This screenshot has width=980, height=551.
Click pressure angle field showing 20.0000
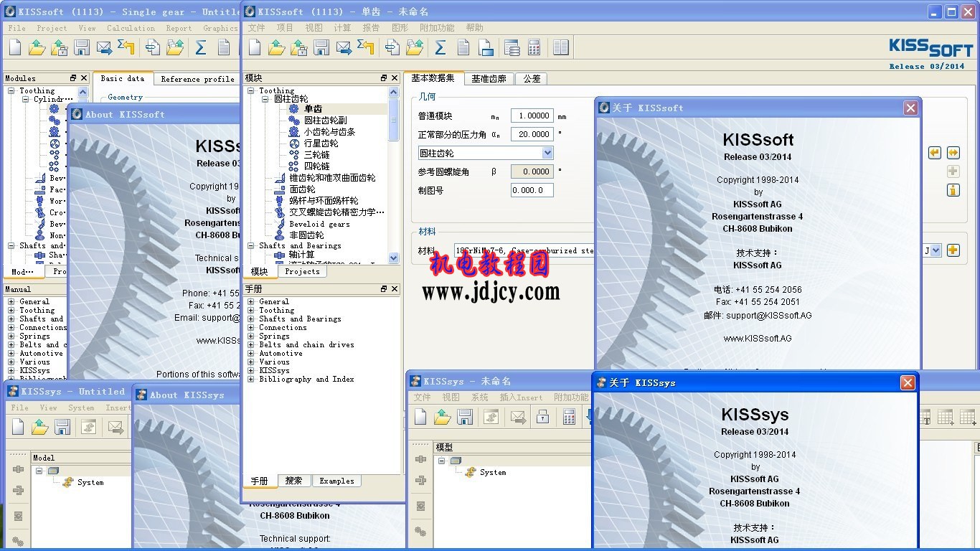pyautogui.click(x=532, y=134)
